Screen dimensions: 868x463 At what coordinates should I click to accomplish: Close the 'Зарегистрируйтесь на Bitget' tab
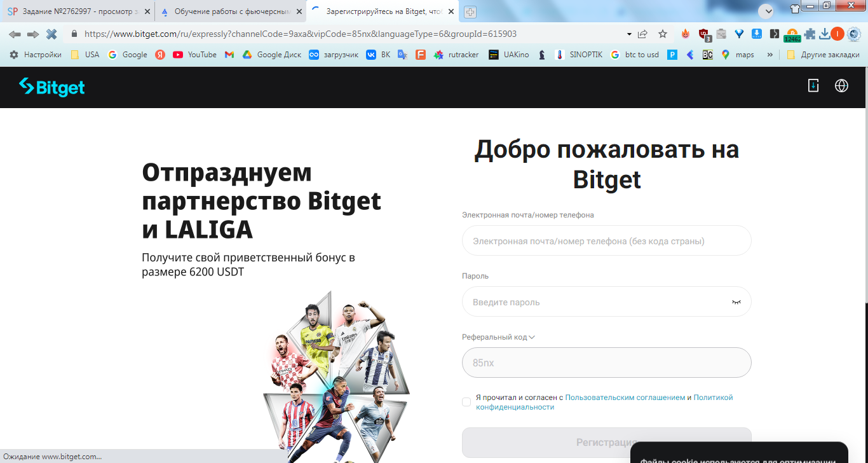coord(451,11)
